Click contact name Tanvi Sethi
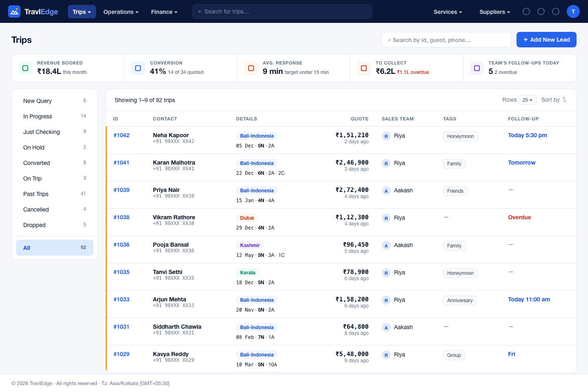588x392 pixels. coord(167,272)
